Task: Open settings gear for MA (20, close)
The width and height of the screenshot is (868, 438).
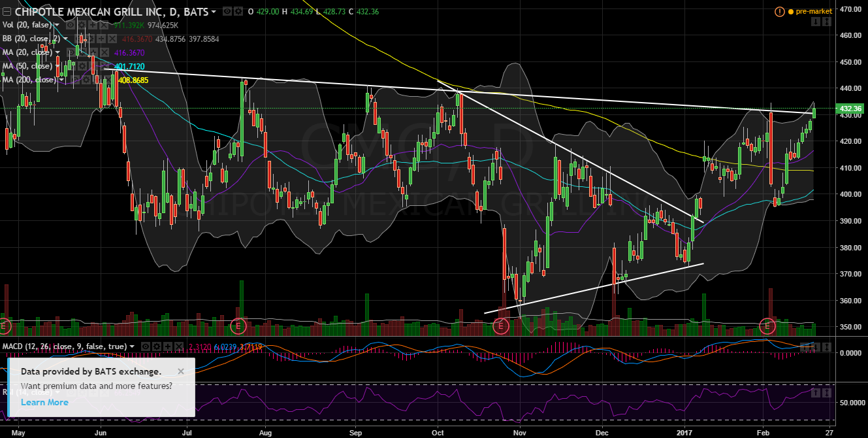Action: 82,52
